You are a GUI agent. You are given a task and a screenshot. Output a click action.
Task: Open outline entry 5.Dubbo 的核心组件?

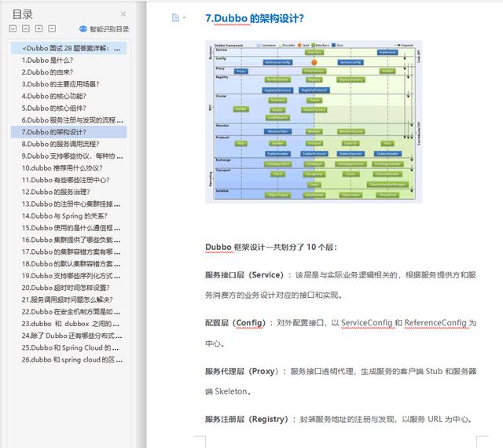[x=54, y=108]
